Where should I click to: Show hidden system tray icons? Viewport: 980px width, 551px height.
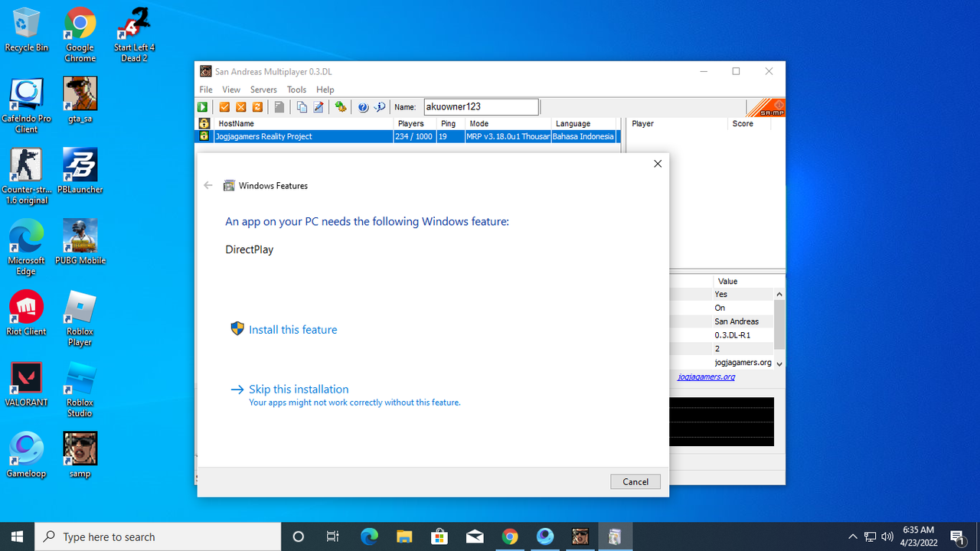tap(853, 536)
